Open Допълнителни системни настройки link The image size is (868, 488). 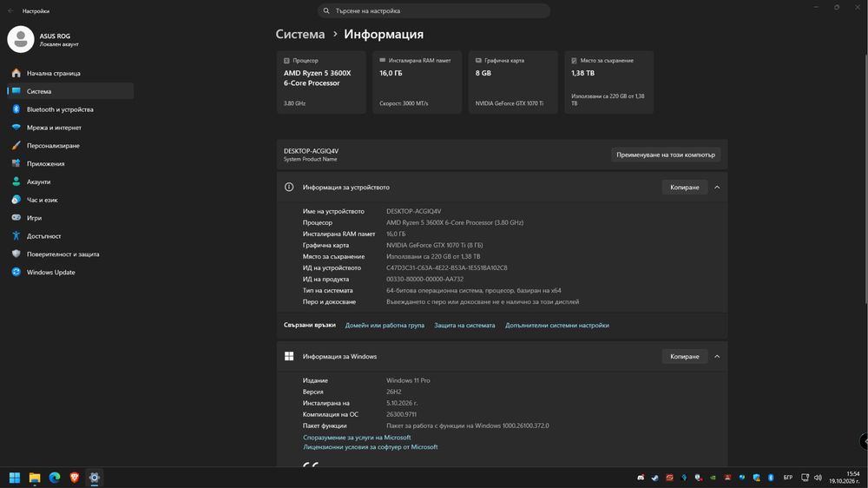click(x=557, y=326)
